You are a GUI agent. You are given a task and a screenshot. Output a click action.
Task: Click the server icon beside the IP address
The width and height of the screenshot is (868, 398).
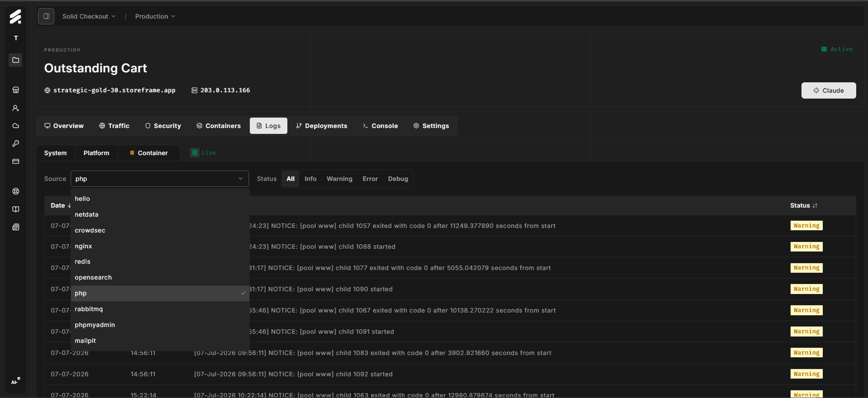194,90
